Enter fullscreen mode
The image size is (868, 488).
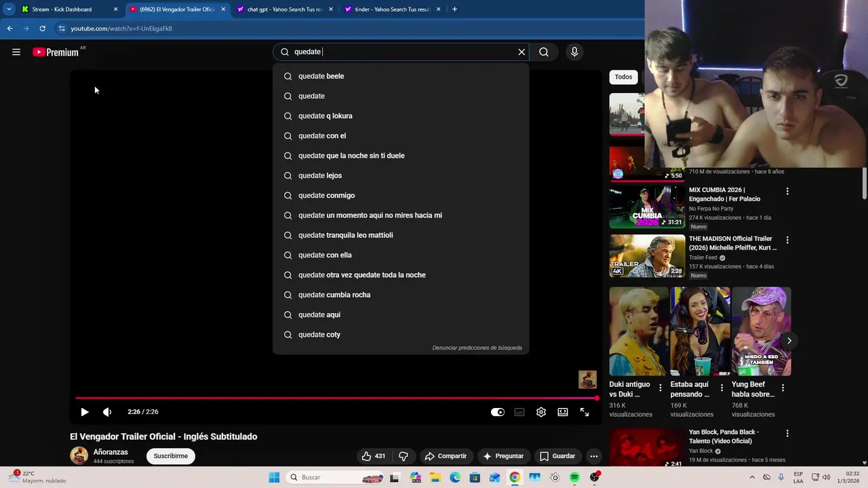tap(585, 412)
